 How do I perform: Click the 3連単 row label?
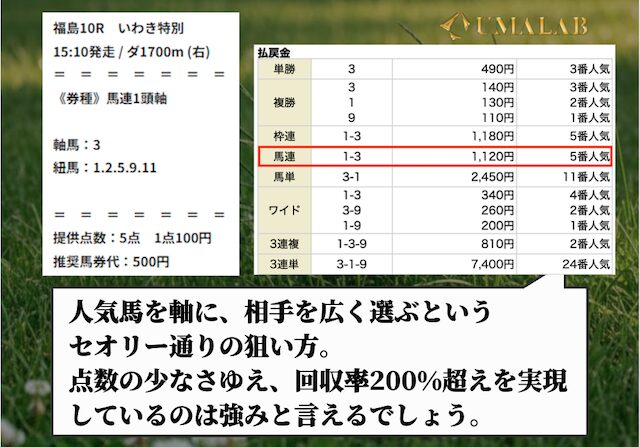[284, 264]
